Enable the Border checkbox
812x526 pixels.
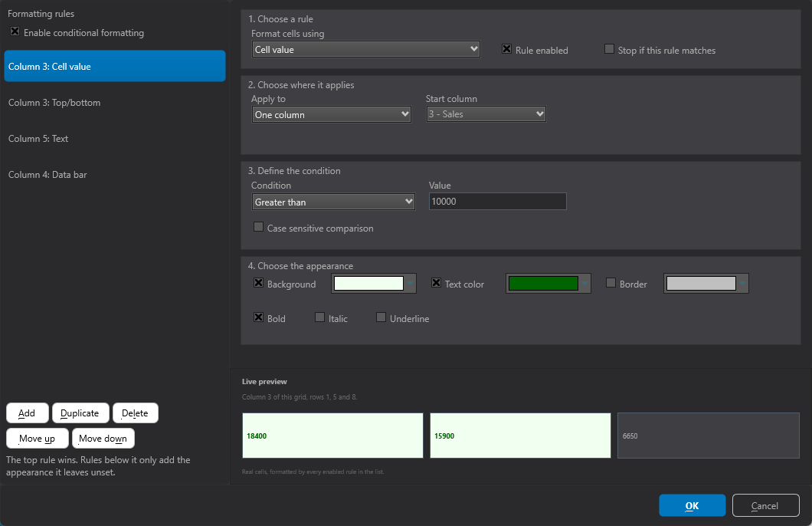[x=611, y=283]
